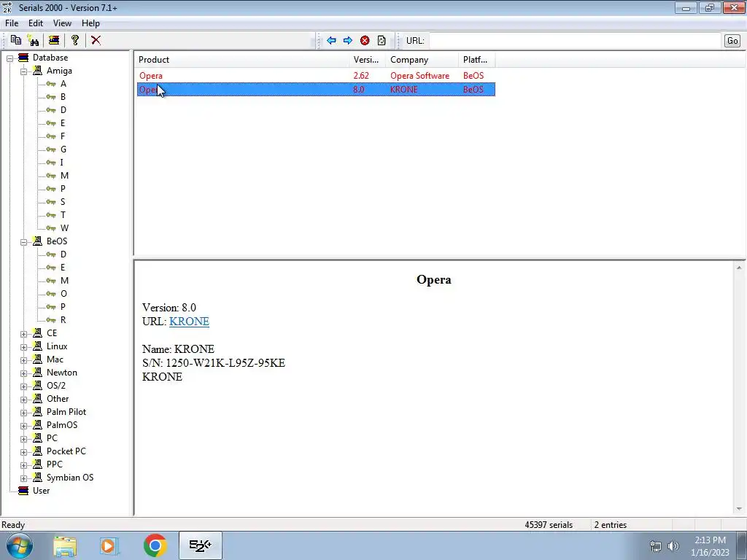Expand the Newton platform node
747x560 pixels.
pos(23,373)
